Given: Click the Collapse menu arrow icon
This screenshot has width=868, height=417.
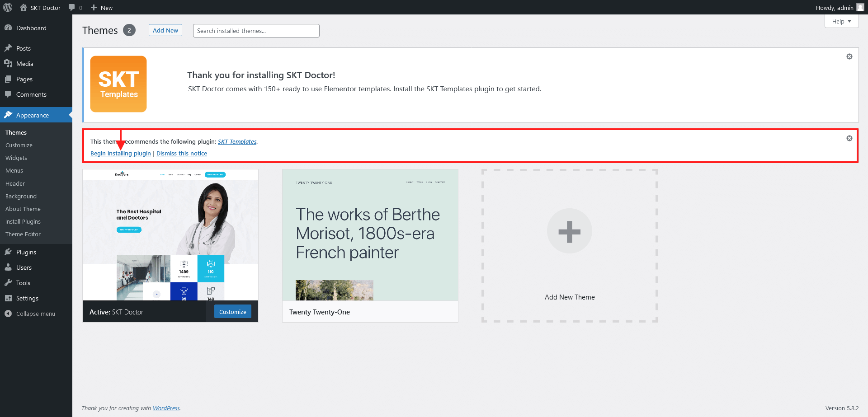Looking at the screenshot, I should click(8, 313).
